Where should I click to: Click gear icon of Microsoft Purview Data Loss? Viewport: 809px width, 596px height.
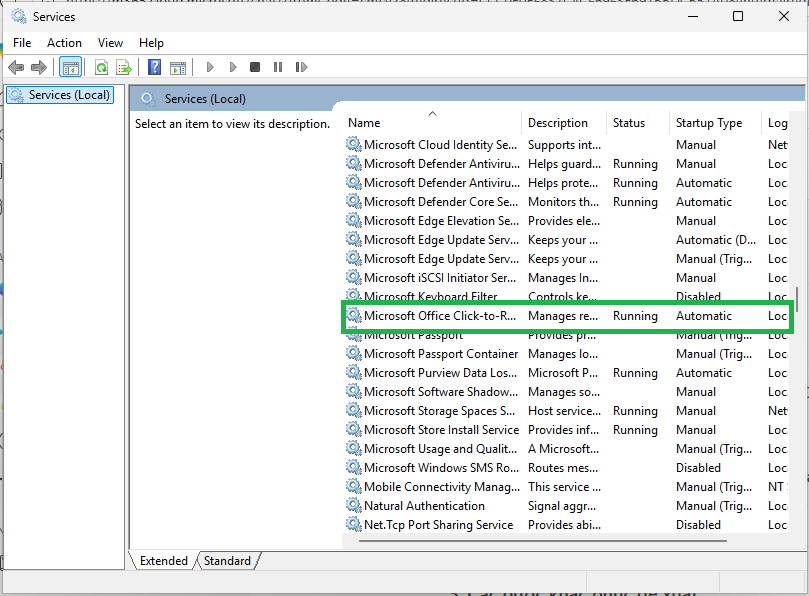coord(353,373)
